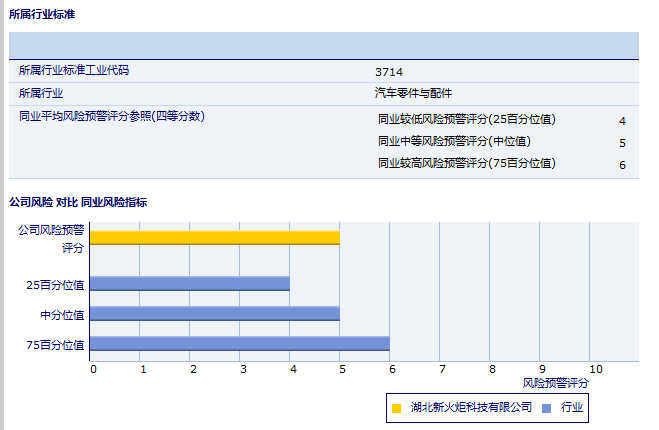Click the 所属行业标准 section heading
The width and height of the screenshot is (659, 430).
pos(41,14)
